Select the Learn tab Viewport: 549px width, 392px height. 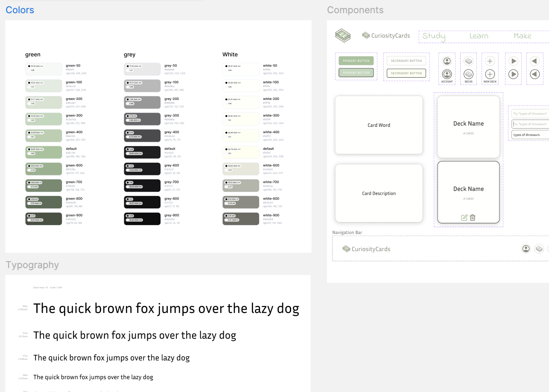tap(479, 36)
